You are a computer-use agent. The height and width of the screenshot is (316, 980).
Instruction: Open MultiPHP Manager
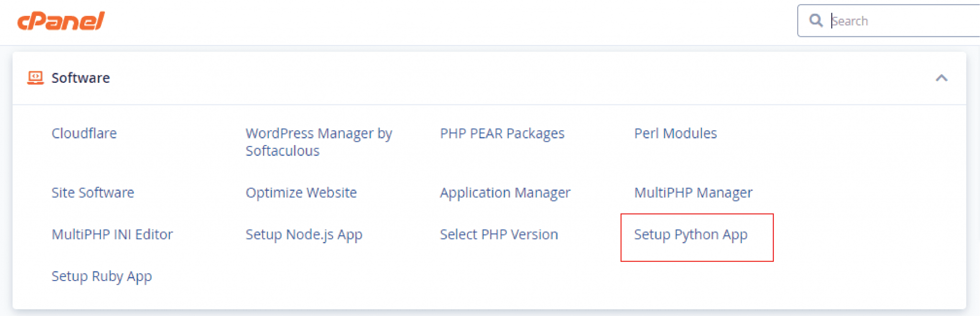693,192
